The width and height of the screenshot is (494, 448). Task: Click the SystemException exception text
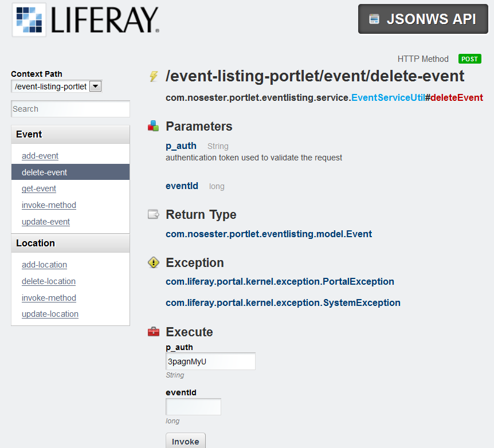click(283, 302)
